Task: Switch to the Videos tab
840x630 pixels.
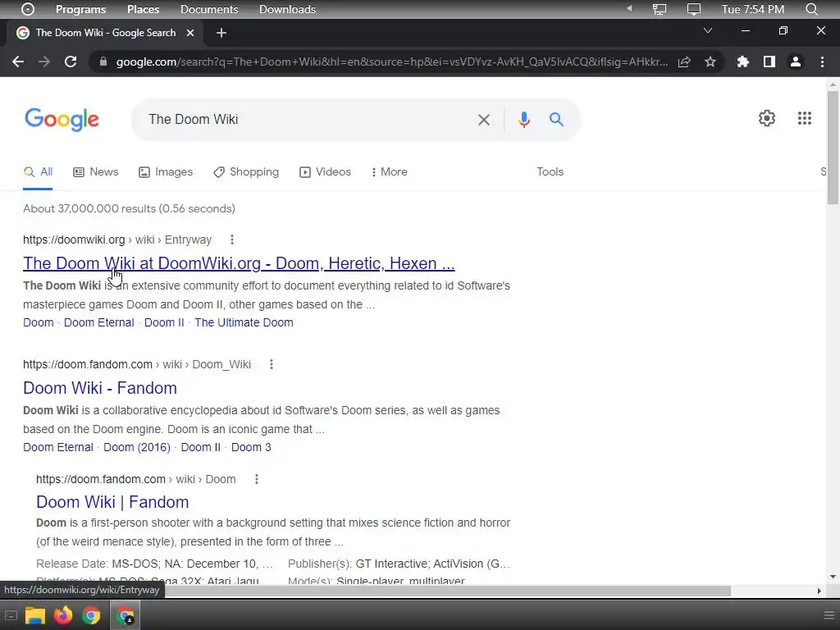Action: [325, 172]
